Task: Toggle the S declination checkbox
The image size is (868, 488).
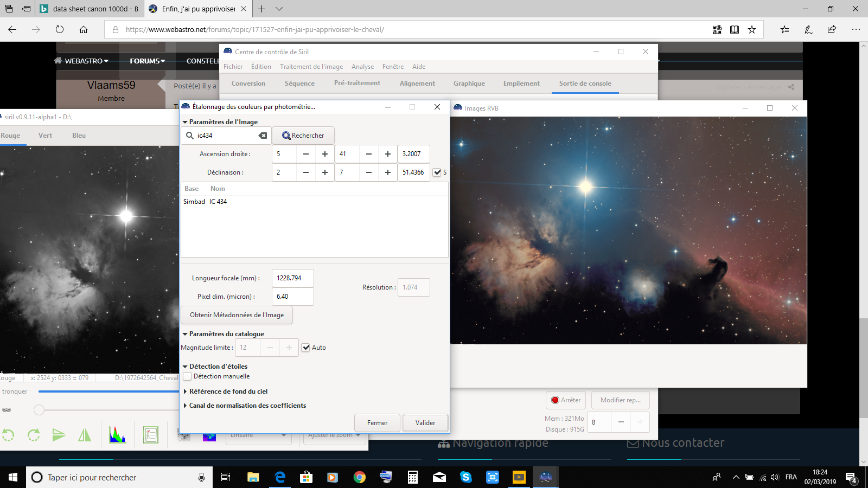Action: (437, 172)
